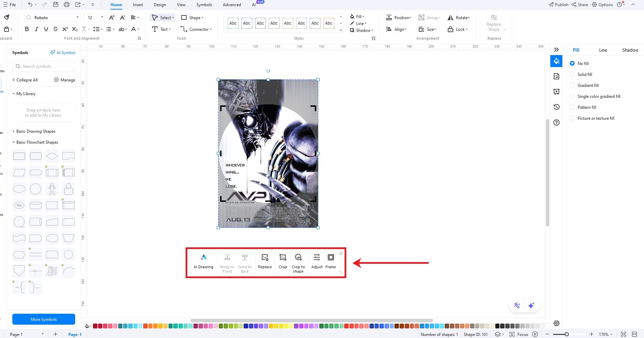
Task: Open the Fill paint bucket panel icon
Action: pos(556,61)
